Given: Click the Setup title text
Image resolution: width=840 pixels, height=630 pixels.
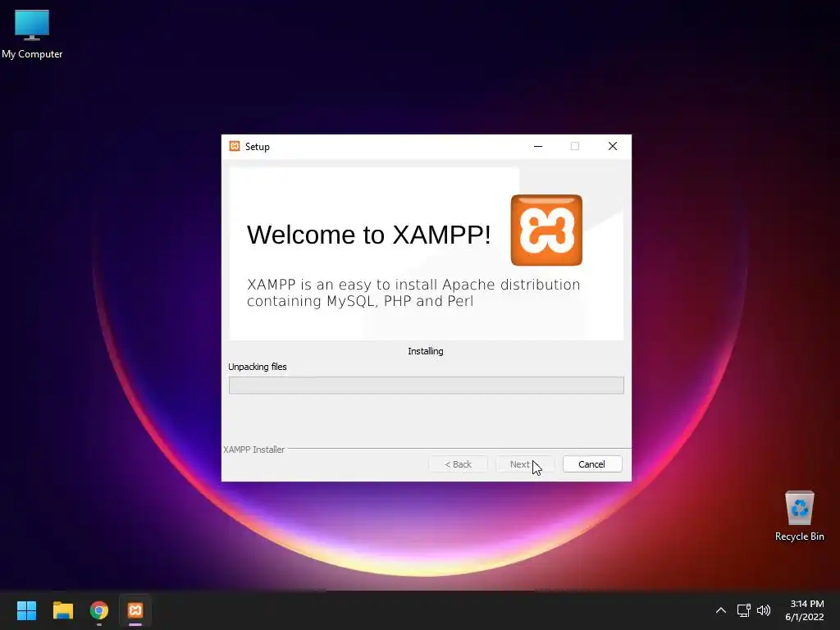Looking at the screenshot, I should coord(257,146).
